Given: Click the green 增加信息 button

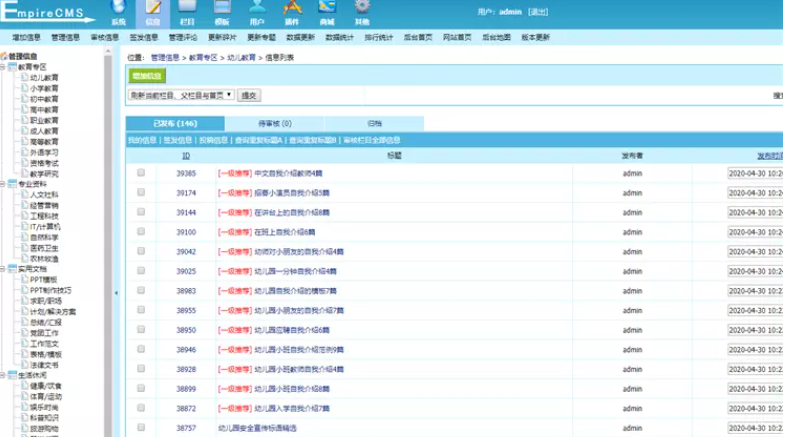Looking at the screenshot, I should 147,75.
